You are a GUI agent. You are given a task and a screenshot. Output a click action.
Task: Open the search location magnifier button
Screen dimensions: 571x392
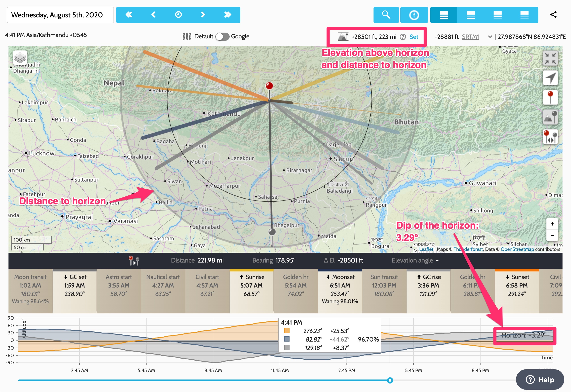pyautogui.click(x=386, y=15)
